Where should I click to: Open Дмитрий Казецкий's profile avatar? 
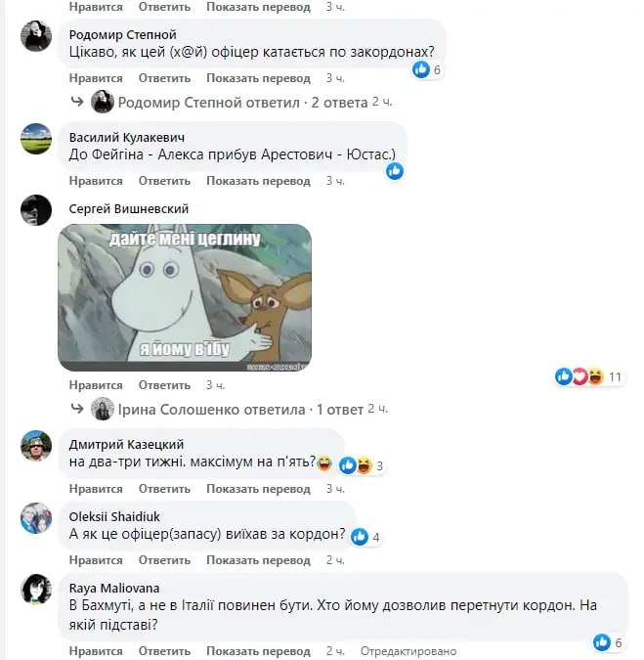36,446
